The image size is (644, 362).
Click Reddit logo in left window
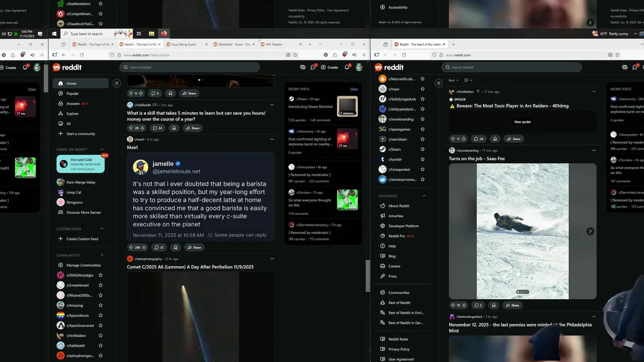click(67, 67)
